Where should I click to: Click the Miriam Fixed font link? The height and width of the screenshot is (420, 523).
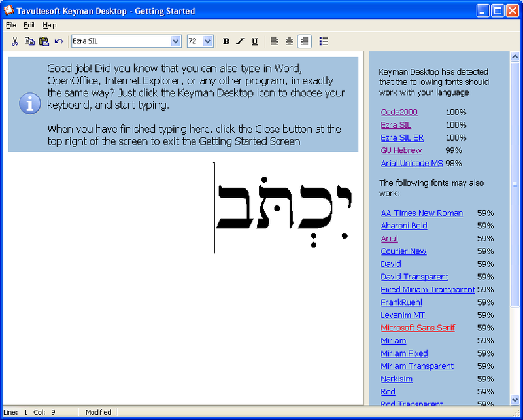click(x=404, y=353)
